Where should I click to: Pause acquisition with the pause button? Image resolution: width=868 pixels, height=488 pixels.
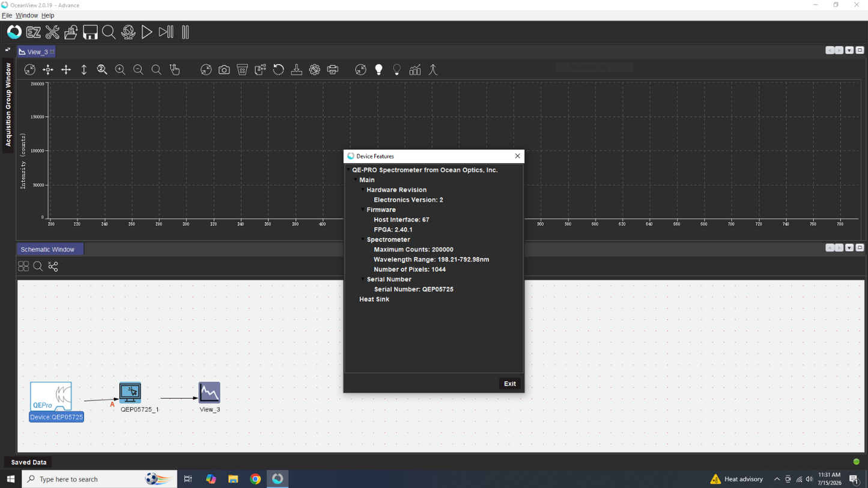tap(186, 32)
